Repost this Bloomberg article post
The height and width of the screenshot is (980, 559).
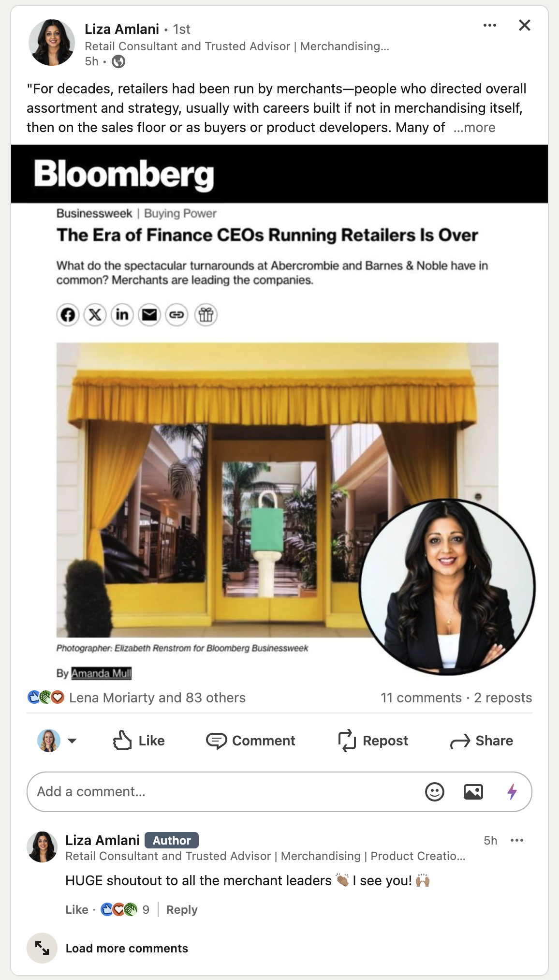(x=373, y=741)
